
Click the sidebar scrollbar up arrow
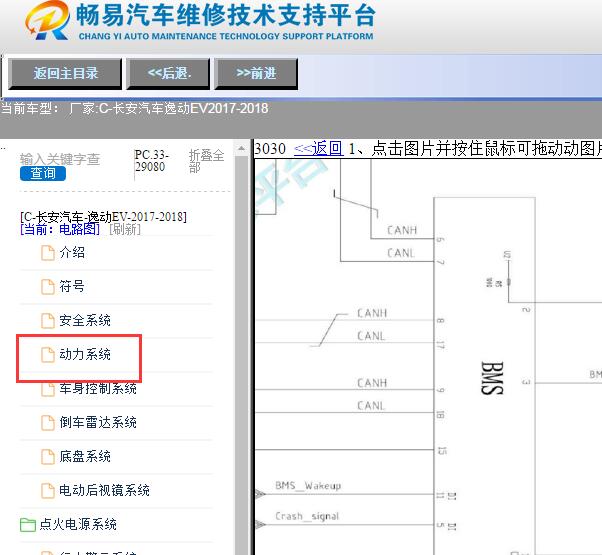point(241,149)
